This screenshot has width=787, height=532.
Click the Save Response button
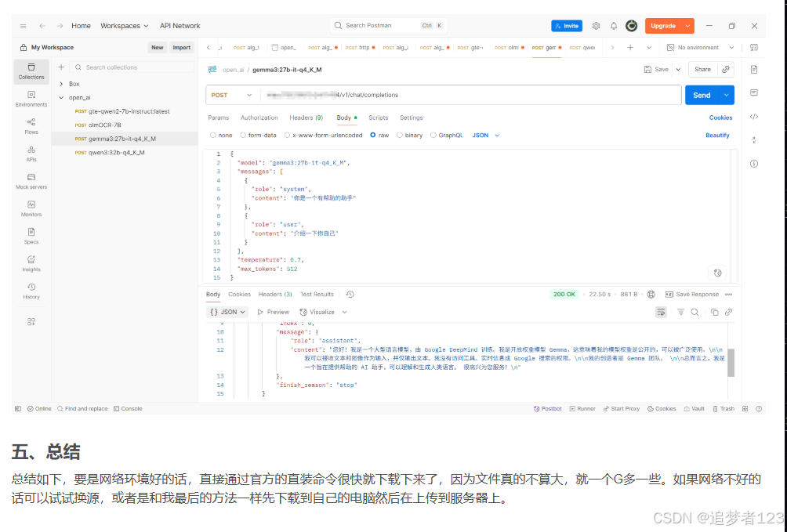[x=691, y=294]
